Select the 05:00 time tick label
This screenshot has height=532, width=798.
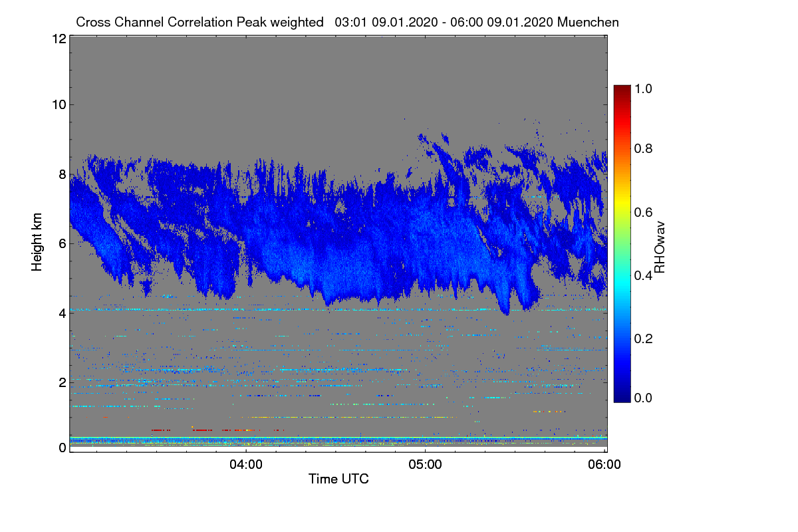click(426, 465)
